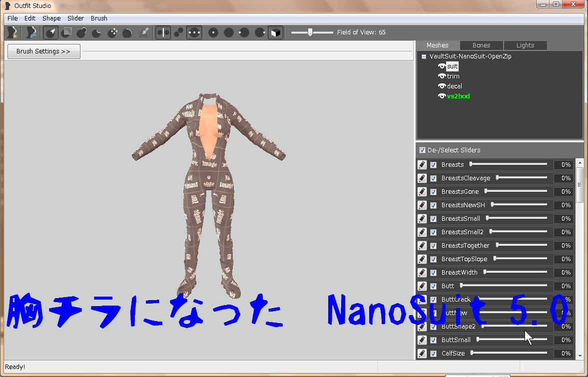Select the decal mesh in tree

coord(455,86)
